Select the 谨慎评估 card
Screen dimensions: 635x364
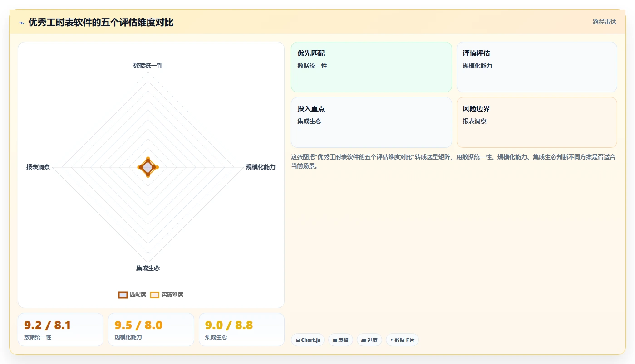(537, 67)
